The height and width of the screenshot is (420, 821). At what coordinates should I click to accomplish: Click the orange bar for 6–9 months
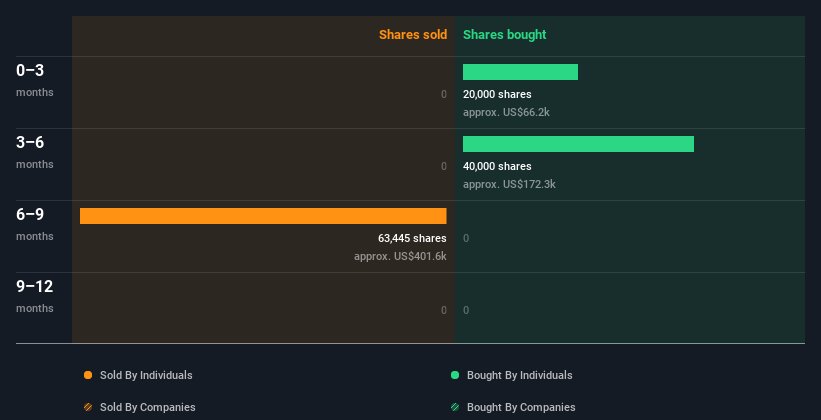pyautogui.click(x=263, y=216)
